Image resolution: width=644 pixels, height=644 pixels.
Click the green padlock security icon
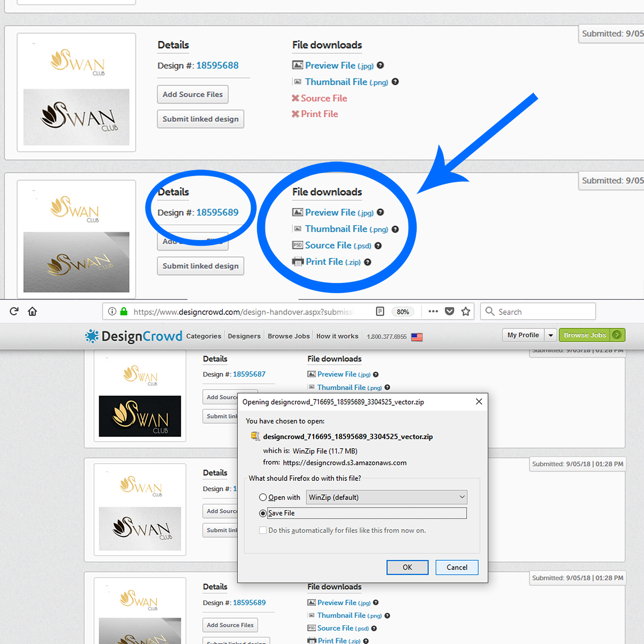pyautogui.click(x=124, y=311)
